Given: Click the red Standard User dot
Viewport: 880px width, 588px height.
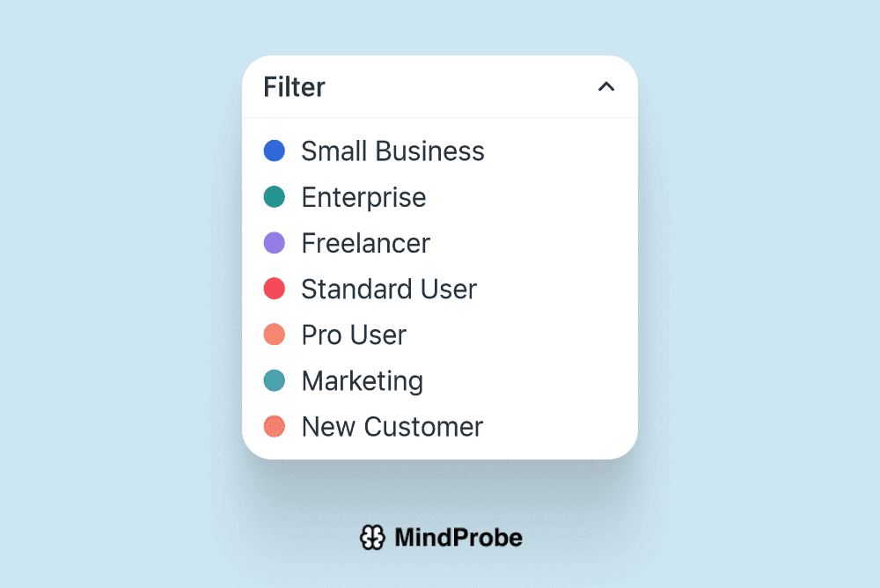Looking at the screenshot, I should (275, 289).
